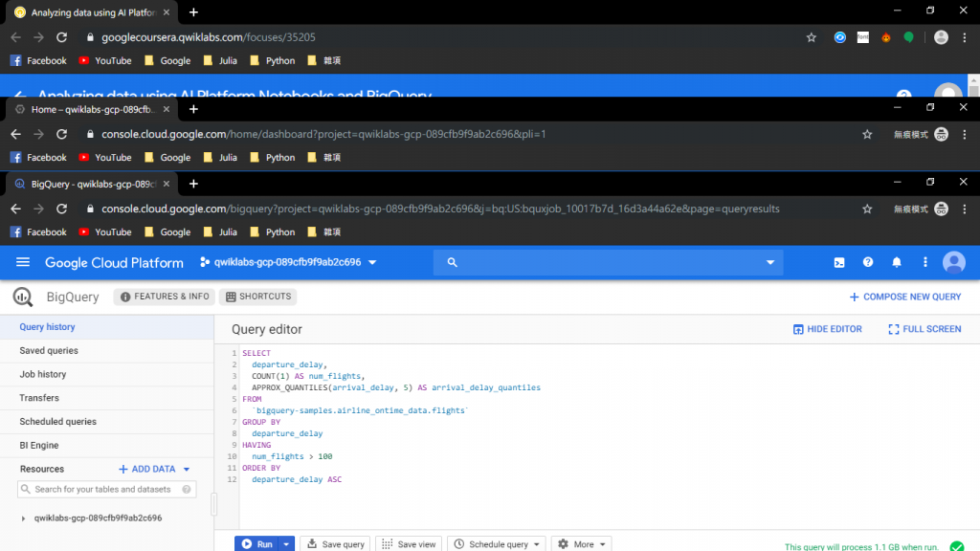The width and height of the screenshot is (980, 551).
Task: Go back in the Home dashboard window
Action: tap(15, 134)
